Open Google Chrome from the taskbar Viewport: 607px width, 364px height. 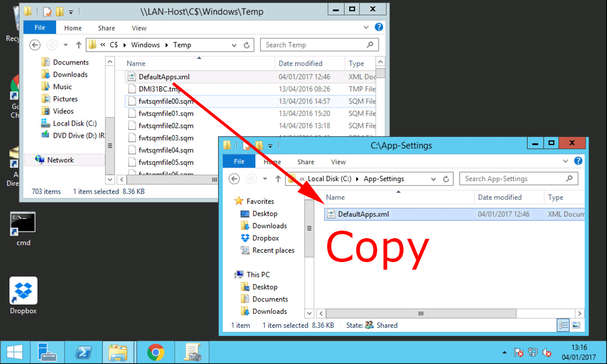click(x=155, y=352)
